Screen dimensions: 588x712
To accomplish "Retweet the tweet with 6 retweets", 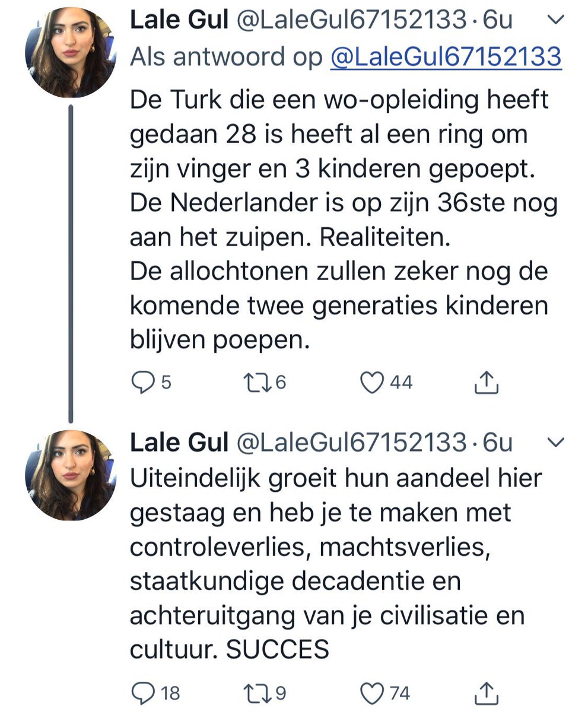I will (x=257, y=383).
